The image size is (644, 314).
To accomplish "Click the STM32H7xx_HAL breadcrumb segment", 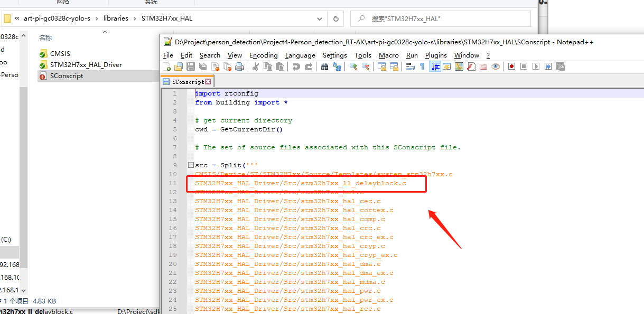I will click(x=167, y=18).
